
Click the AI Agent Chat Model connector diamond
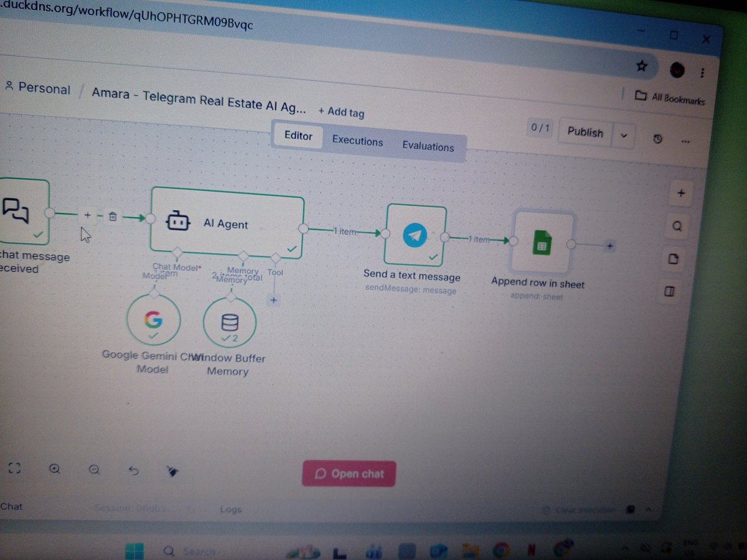[x=177, y=253]
